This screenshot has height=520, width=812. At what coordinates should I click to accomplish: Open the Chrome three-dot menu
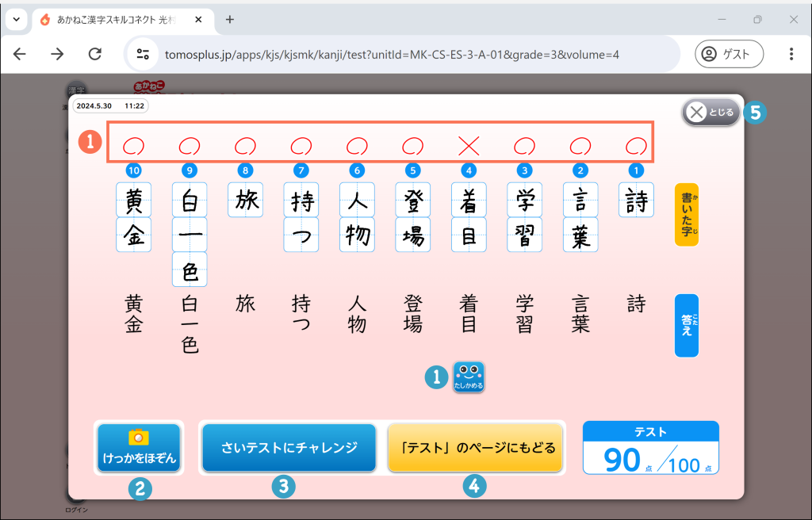point(791,55)
